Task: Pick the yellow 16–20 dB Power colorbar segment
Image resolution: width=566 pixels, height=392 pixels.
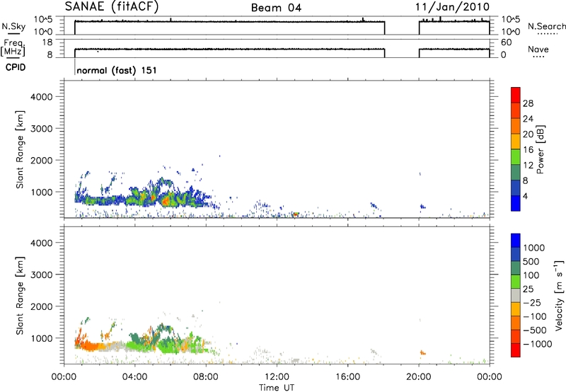Action: pos(516,142)
